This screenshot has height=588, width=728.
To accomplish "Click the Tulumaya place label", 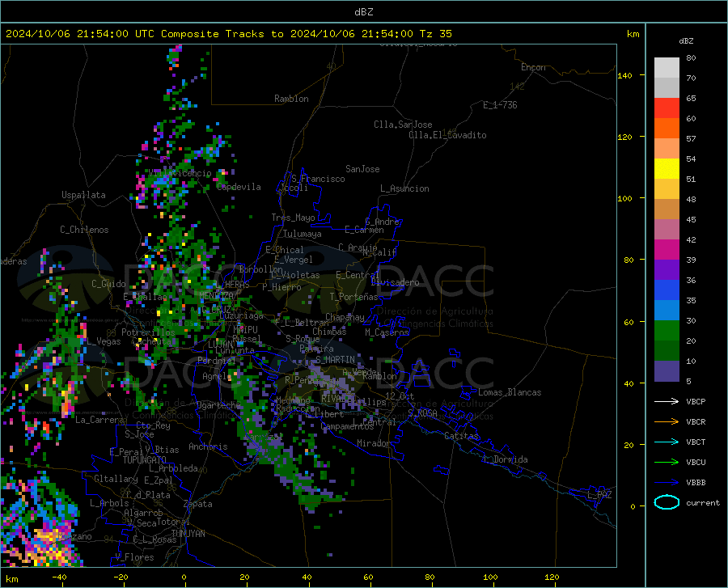I will coord(303,234).
